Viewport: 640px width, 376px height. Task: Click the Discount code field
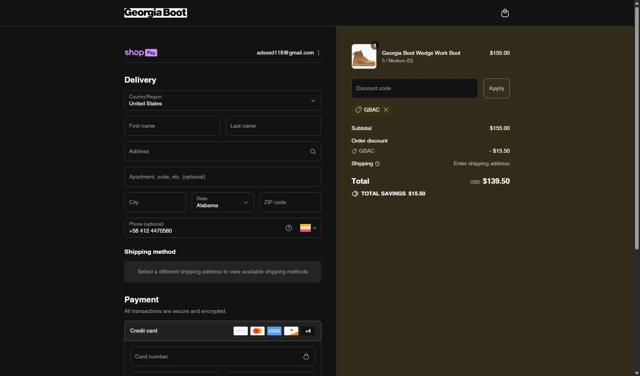coord(415,88)
